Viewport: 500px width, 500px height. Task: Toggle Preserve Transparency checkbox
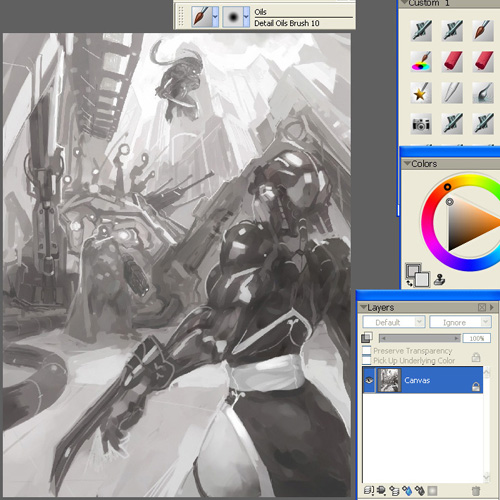coord(367,350)
